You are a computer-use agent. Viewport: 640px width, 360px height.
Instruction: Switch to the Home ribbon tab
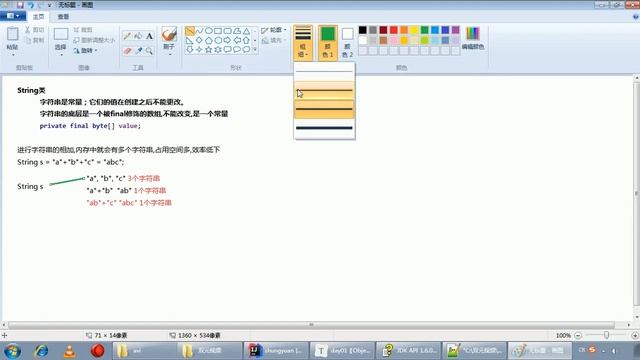coord(38,17)
